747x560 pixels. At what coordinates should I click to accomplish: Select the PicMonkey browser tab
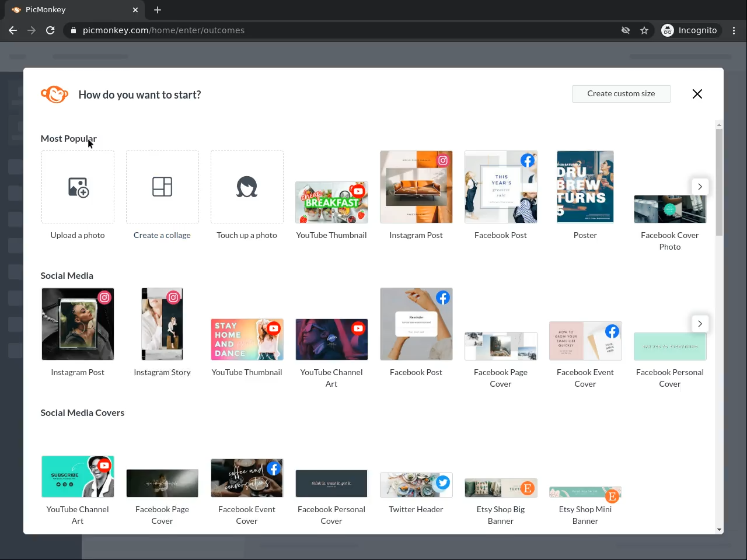point(74,10)
